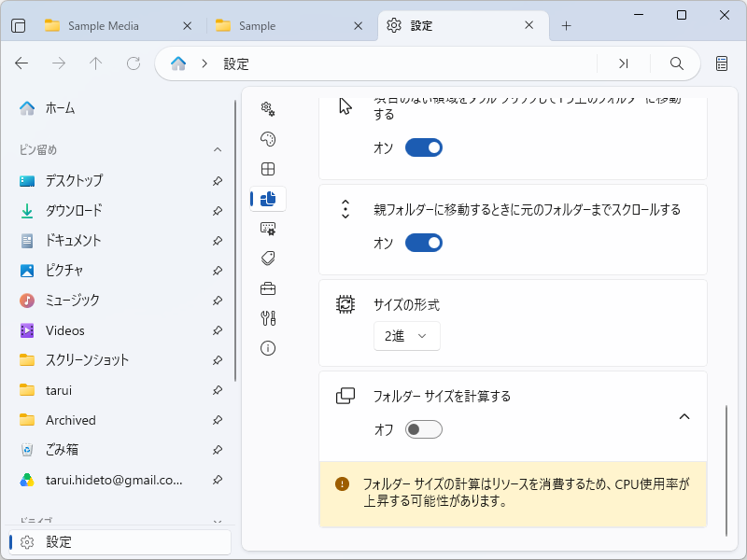Open Appearance palette settings icon
The width and height of the screenshot is (747, 560).
click(x=268, y=139)
